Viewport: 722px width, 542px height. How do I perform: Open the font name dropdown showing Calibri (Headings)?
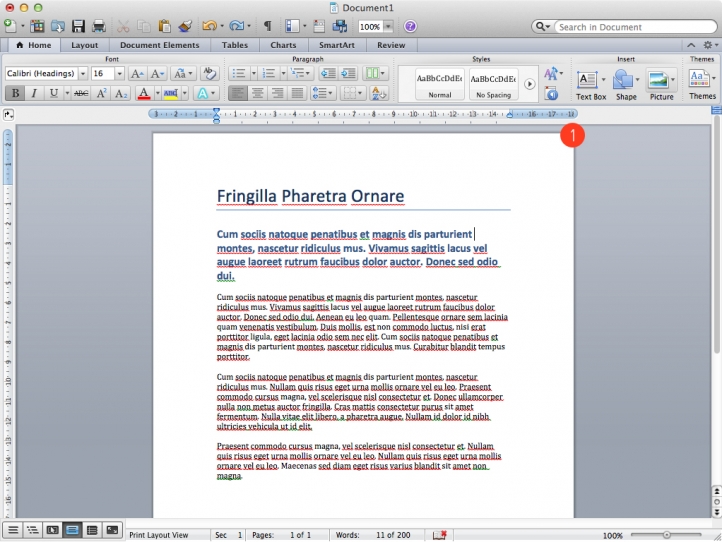tap(46, 74)
